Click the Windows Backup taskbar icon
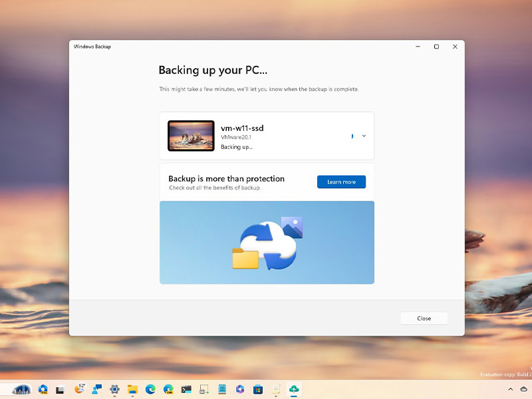This screenshot has width=532, height=399. tap(294, 389)
